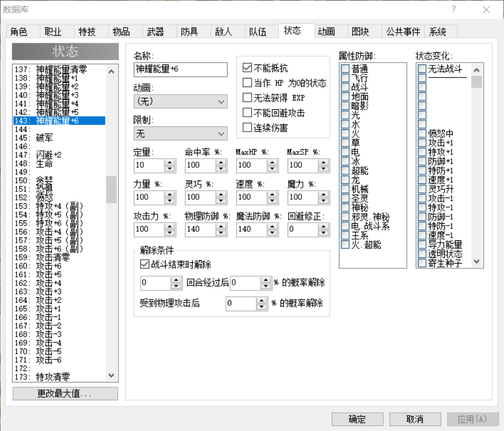Viewport: 504px width, 431px height.
Task: Click the 定量 value field
Action: pos(149,166)
